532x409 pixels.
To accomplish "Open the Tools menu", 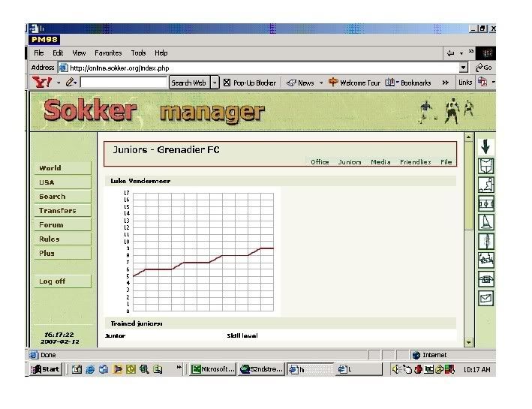I will pos(138,53).
